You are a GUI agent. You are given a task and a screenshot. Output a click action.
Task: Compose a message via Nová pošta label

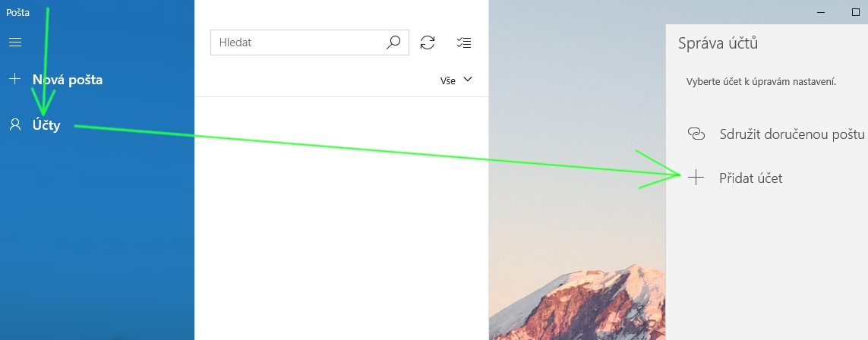pyautogui.click(x=68, y=80)
